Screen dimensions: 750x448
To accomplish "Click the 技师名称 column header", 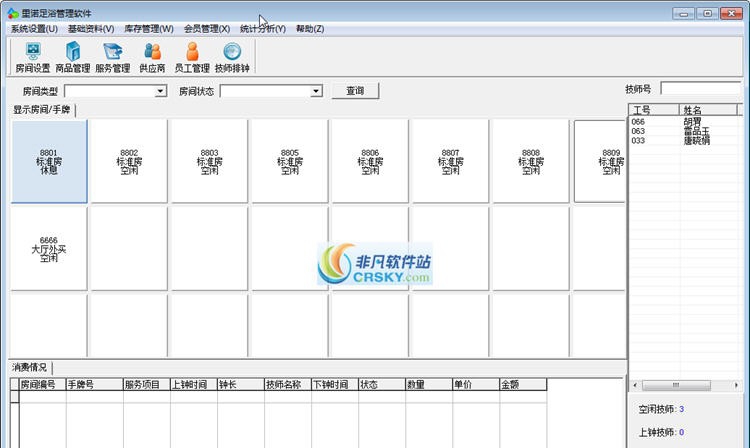I will pyautogui.click(x=287, y=384).
